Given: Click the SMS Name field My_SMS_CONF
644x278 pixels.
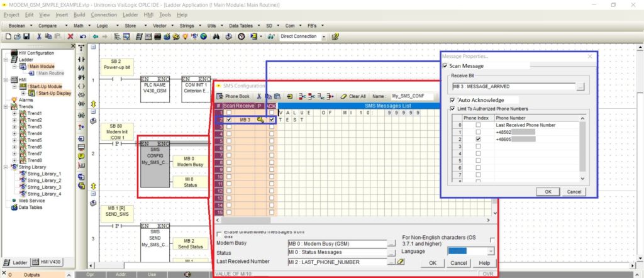Looking at the screenshot, I should click(411, 96).
